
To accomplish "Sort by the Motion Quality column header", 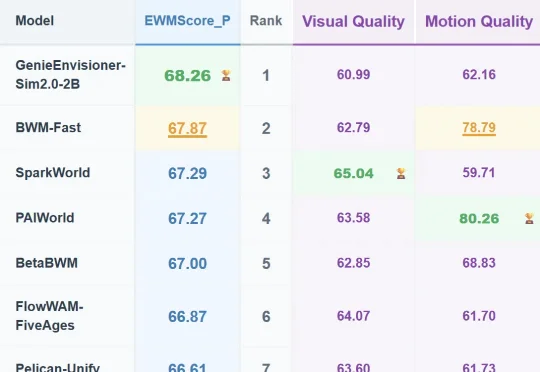I will [x=479, y=21].
